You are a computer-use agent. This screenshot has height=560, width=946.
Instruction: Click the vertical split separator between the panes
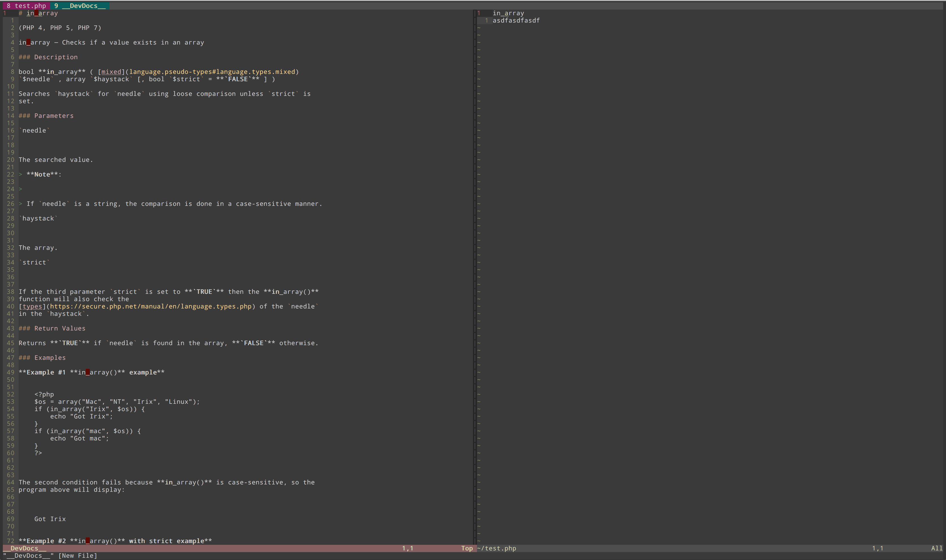pyautogui.click(x=474, y=264)
